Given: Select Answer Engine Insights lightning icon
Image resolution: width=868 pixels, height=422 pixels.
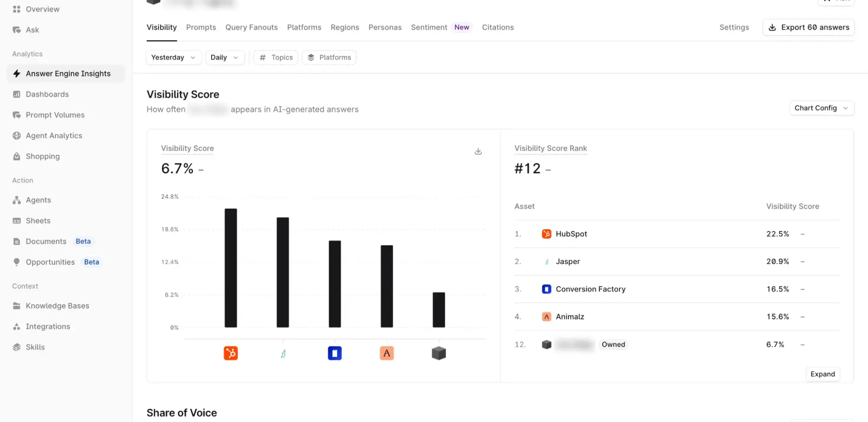Looking at the screenshot, I should click(x=17, y=74).
